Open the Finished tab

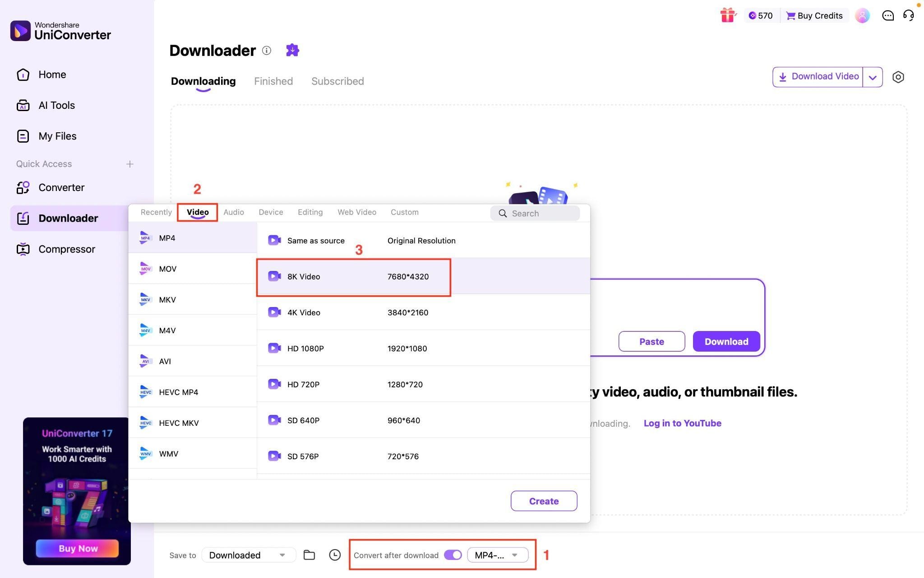(x=273, y=81)
